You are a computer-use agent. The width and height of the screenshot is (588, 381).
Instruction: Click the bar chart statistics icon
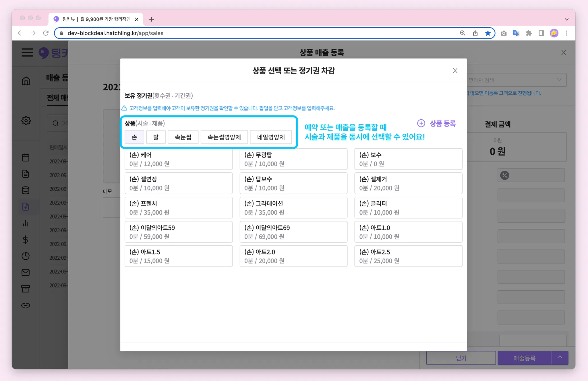click(26, 223)
